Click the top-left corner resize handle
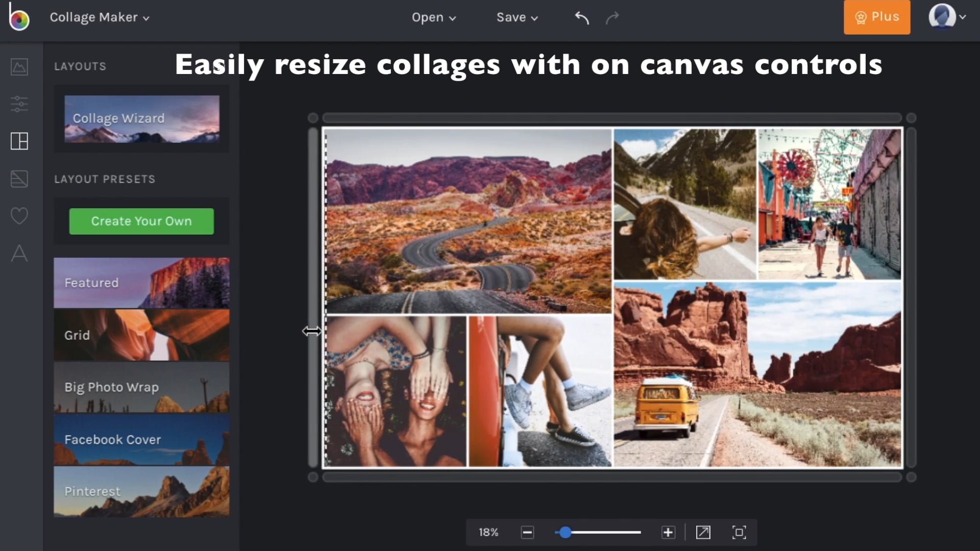This screenshot has height=551, width=980. [x=313, y=118]
